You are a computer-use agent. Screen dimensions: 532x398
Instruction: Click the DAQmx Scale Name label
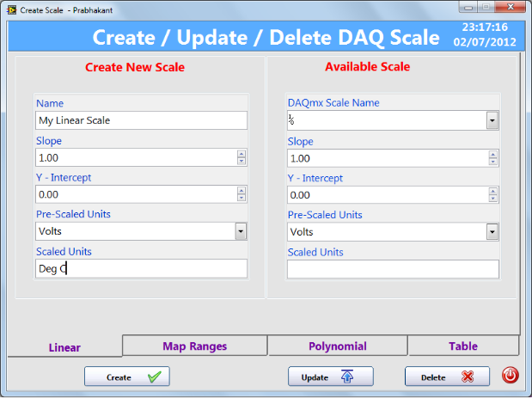click(333, 103)
